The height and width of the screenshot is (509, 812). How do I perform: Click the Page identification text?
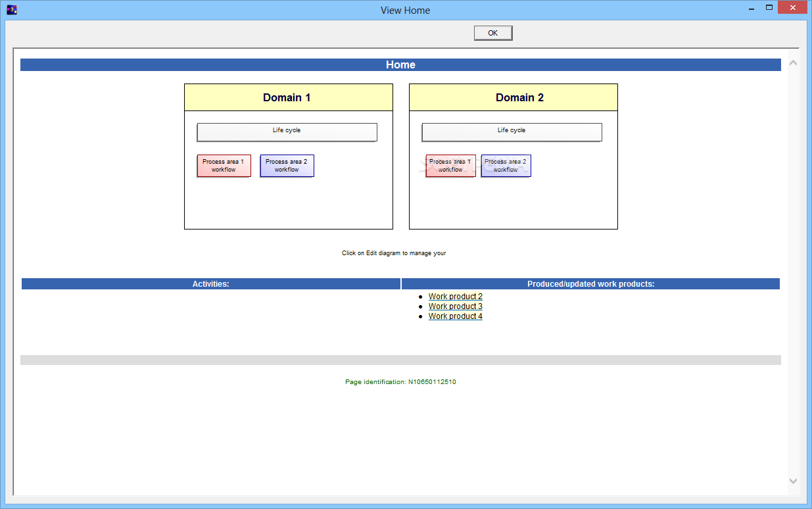point(400,382)
